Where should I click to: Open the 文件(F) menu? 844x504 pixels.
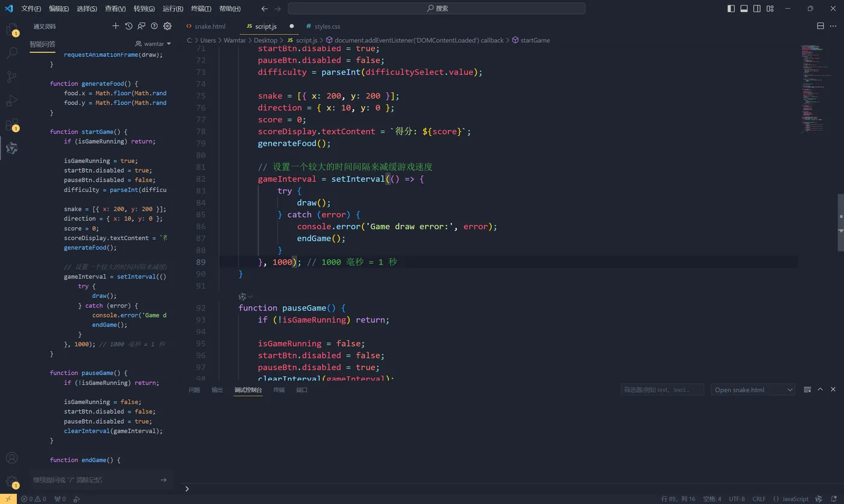point(31,8)
